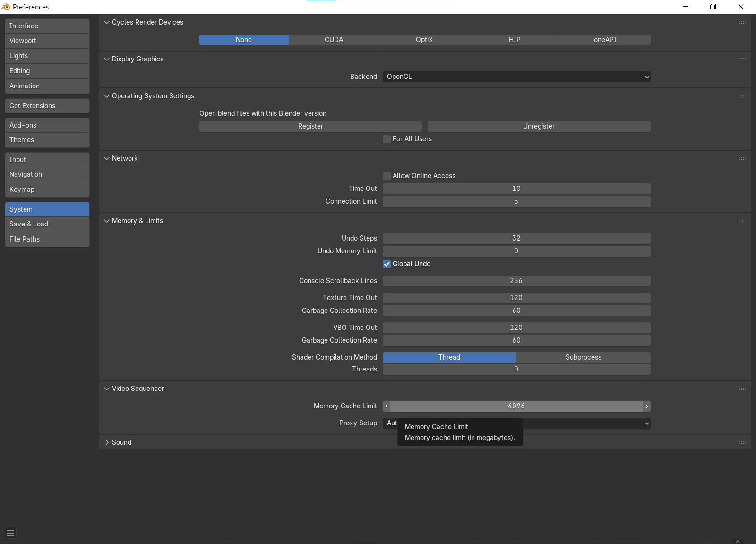Image resolution: width=756 pixels, height=544 pixels.
Task: Choose HIP for Cycles render devices
Action: tap(515, 40)
